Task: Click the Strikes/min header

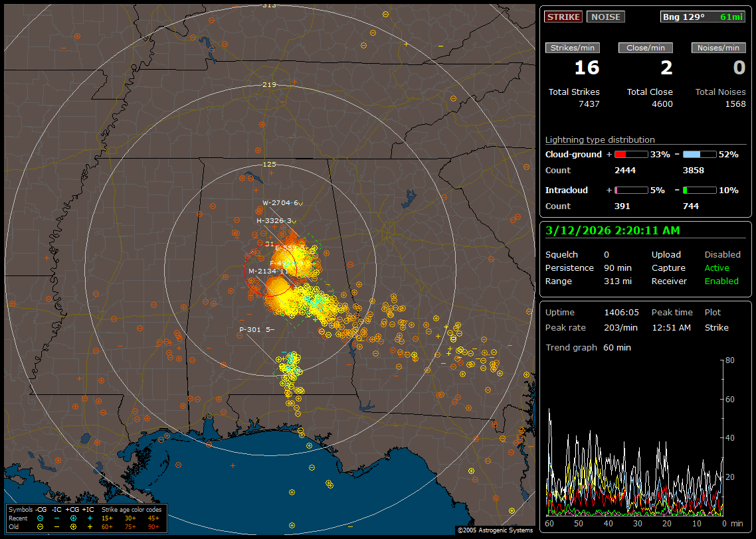Action: point(573,48)
